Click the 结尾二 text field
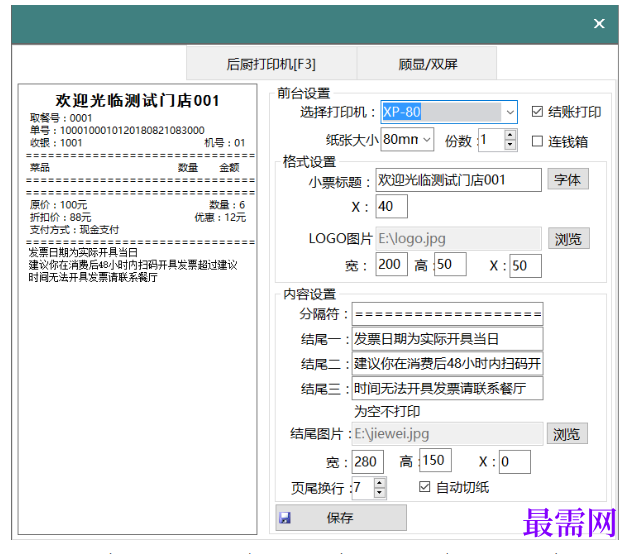Viewport: 635px width, 554px height. click(447, 364)
